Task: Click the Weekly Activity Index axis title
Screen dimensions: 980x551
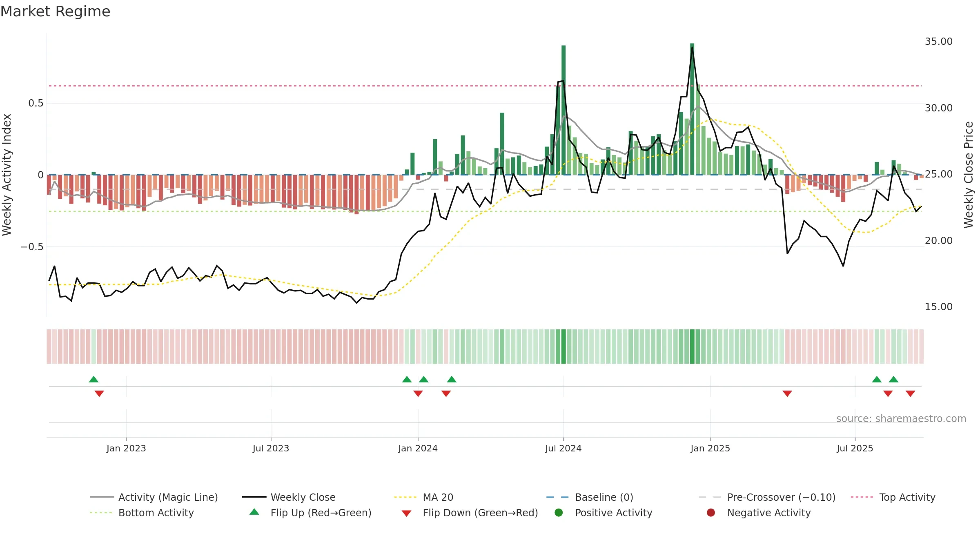Action: pos(7,175)
